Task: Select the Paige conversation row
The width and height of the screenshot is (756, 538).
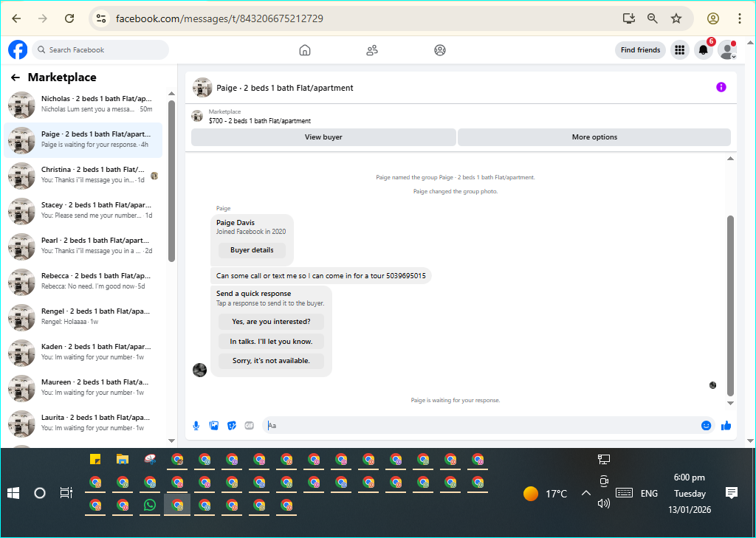Action: click(x=83, y=140)
